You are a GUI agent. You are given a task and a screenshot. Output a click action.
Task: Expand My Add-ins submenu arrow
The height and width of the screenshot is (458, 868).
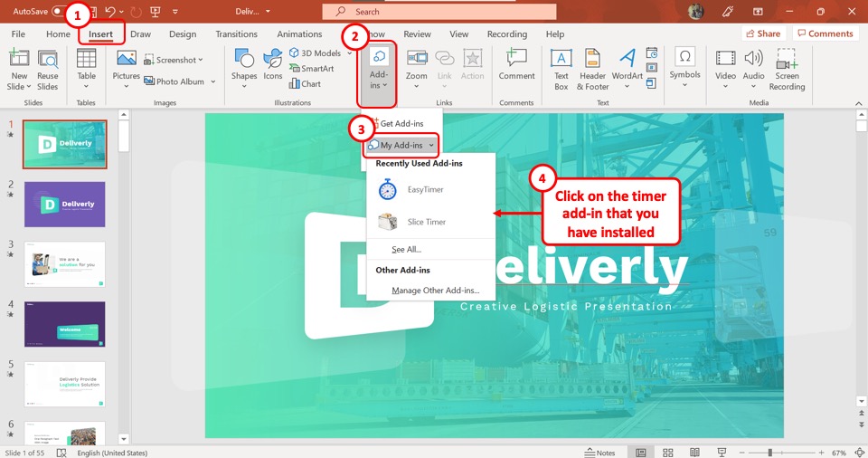(431, 145)
